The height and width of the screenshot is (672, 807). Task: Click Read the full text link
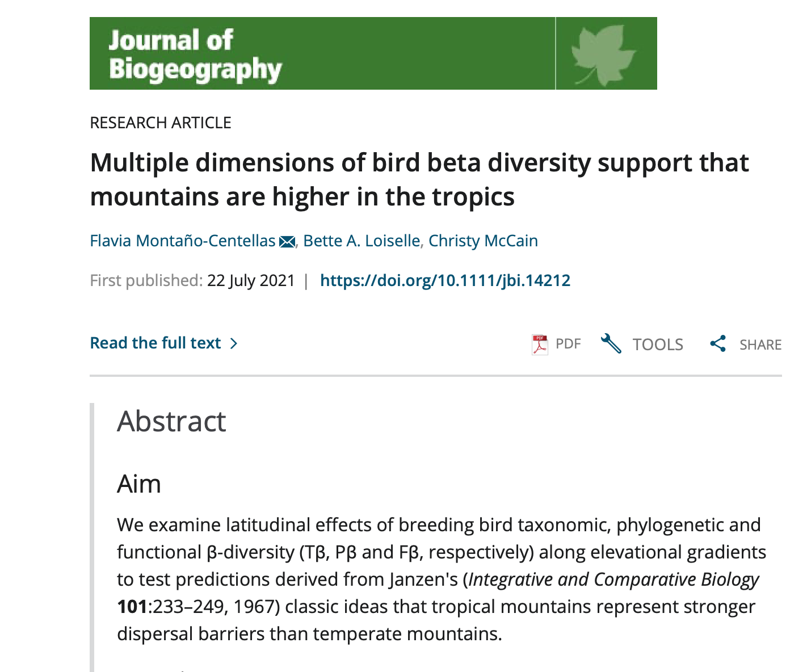(155, 343)
